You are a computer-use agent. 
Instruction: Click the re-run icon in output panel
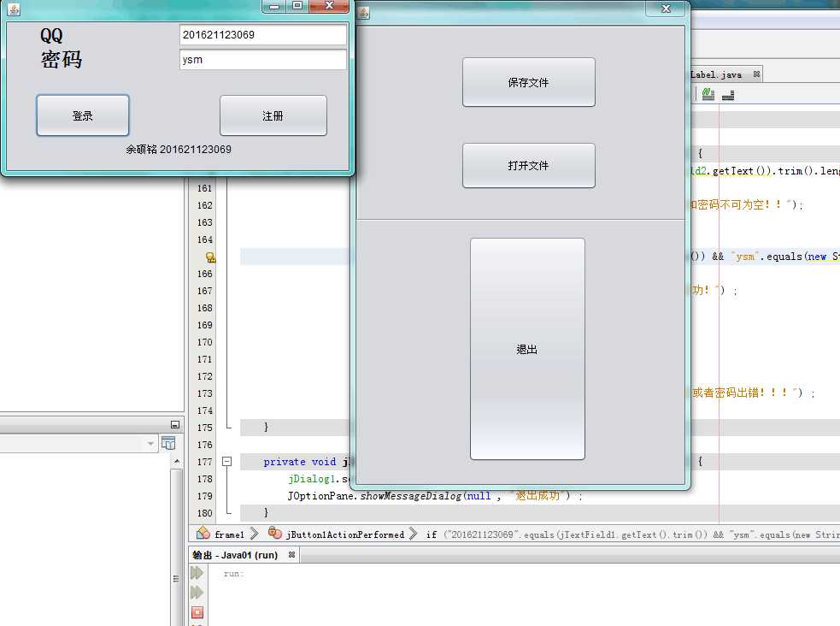[x=197, y=573]
